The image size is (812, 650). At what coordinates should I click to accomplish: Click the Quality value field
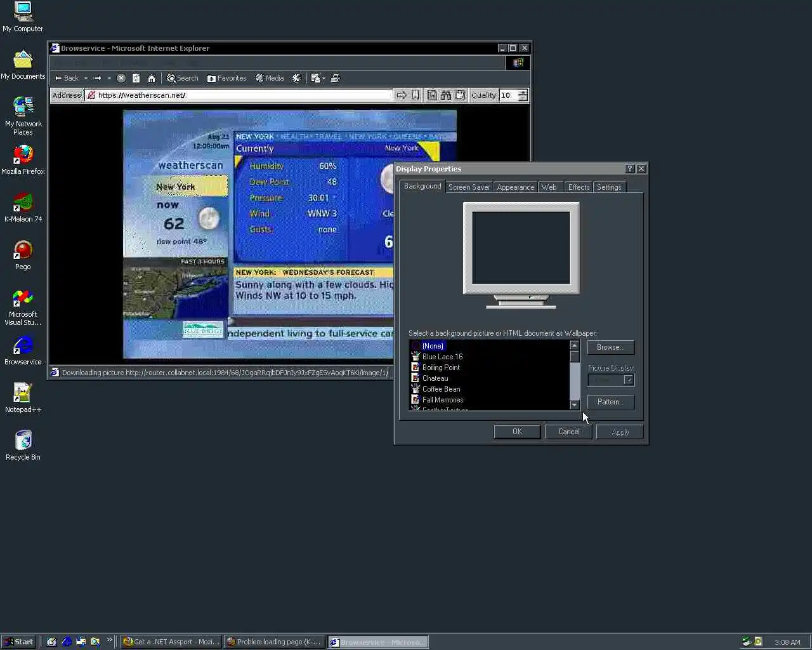[509, 95]
